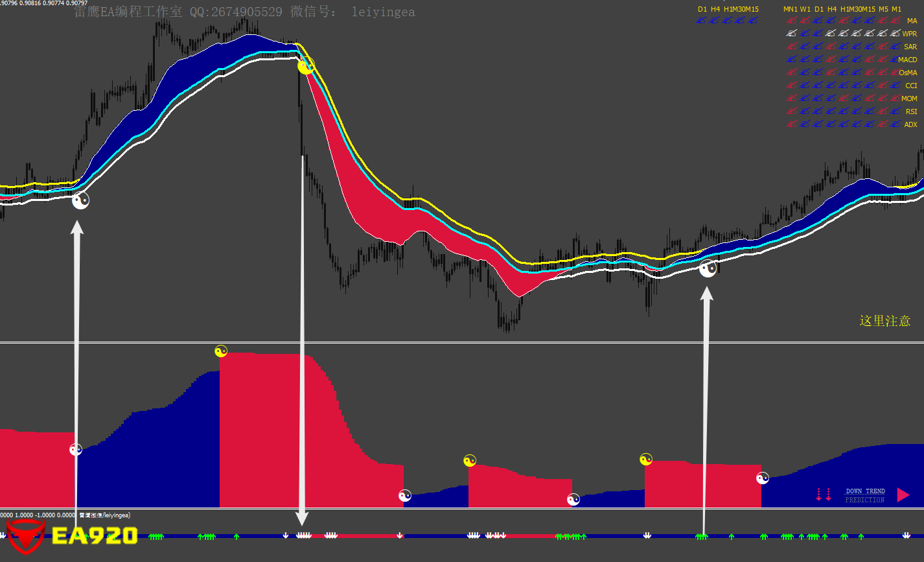Image resolution: width=924 pixels, height=562 pixels.
Task: Click the double red dashed down arrows
Action: tap(824, 495)
